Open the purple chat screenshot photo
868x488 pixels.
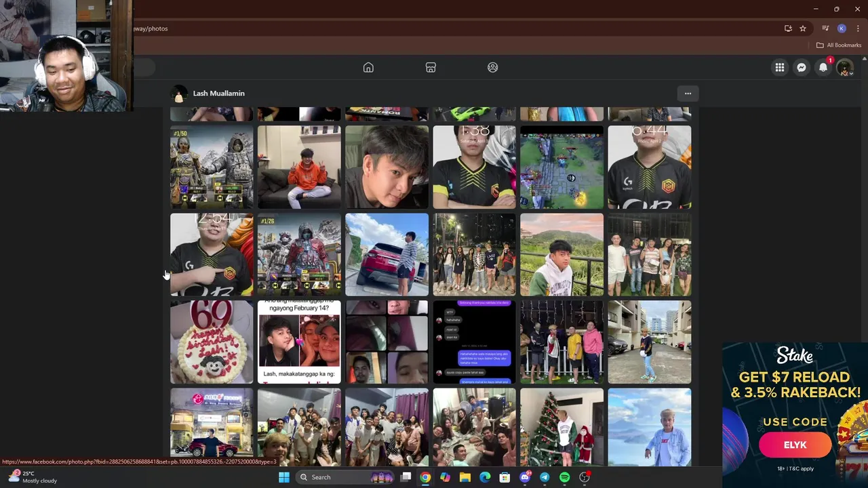tap(474, 342)
